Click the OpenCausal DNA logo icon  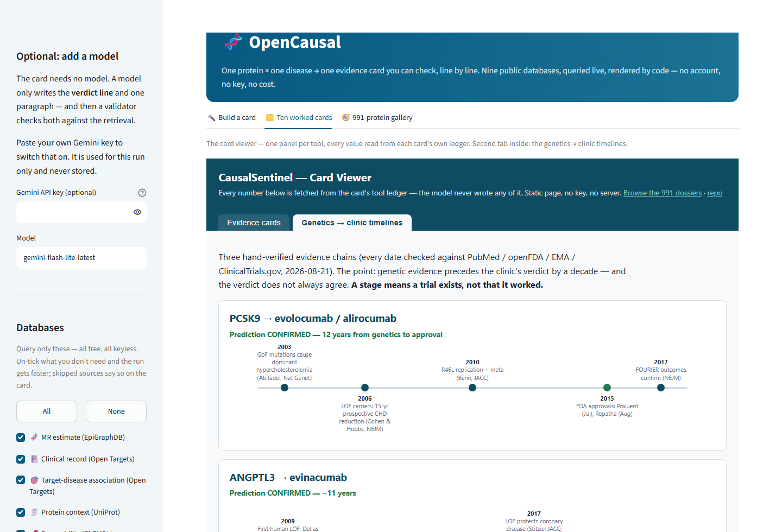pyautogui.click(x=234, y=42)
